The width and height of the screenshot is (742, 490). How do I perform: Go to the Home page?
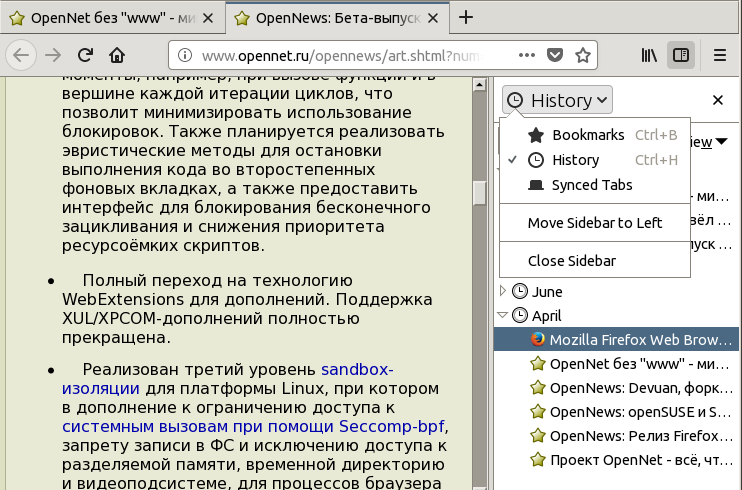[117, 55]
